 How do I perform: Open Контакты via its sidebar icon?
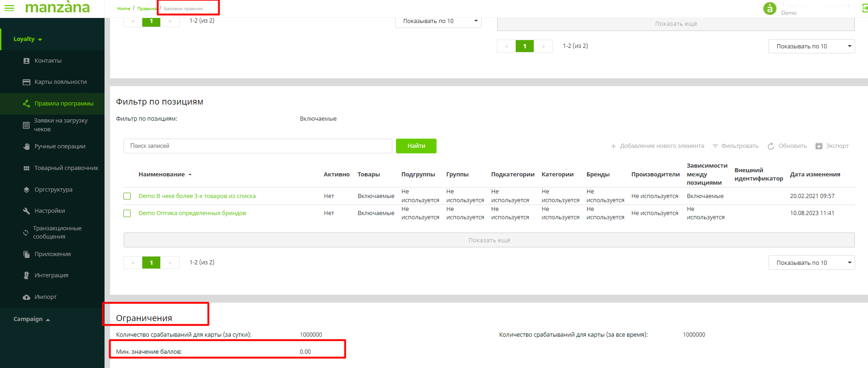tap(26, 61)
